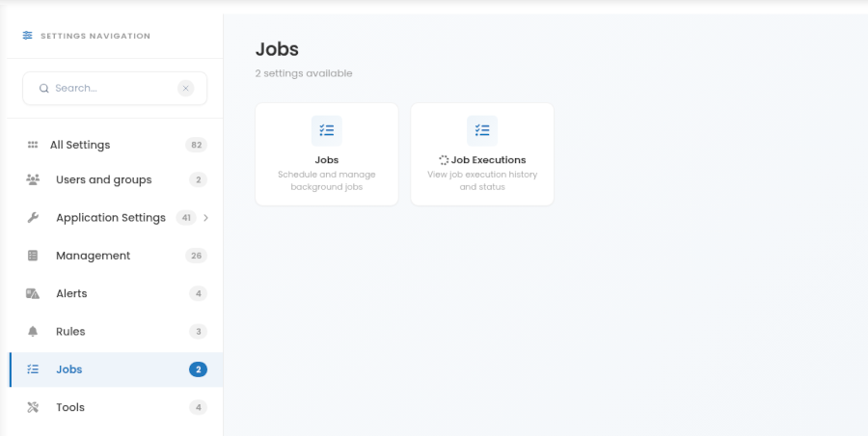The height and width of the screenshot is (436, 868).
Task: Open the Jobs card title
Action: (x=327, y=159)
